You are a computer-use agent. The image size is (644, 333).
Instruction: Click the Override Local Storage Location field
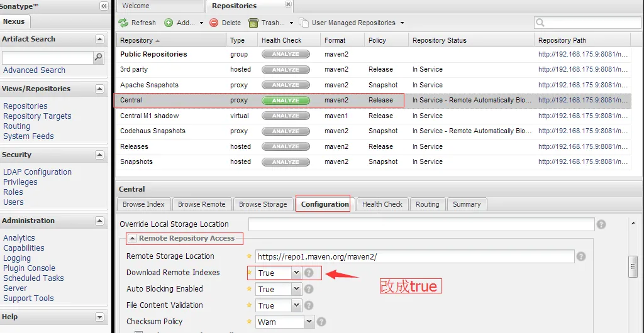[x=421, y=224]
